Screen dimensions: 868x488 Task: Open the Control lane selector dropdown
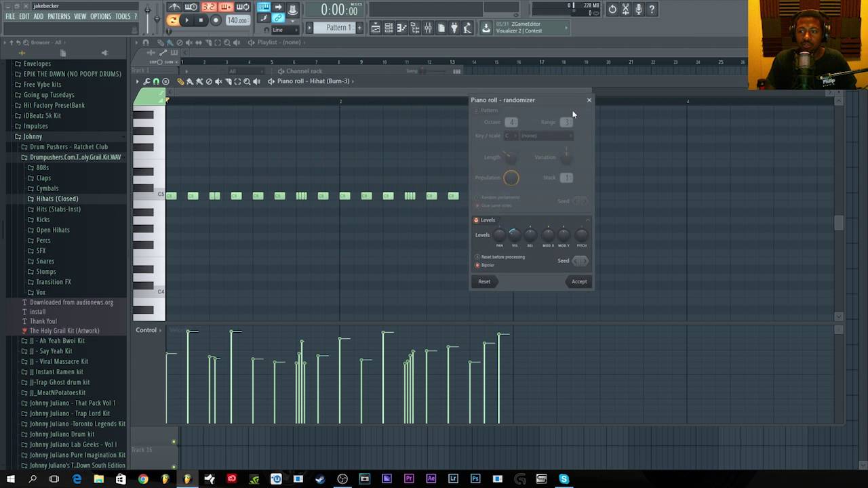(149, 330)
